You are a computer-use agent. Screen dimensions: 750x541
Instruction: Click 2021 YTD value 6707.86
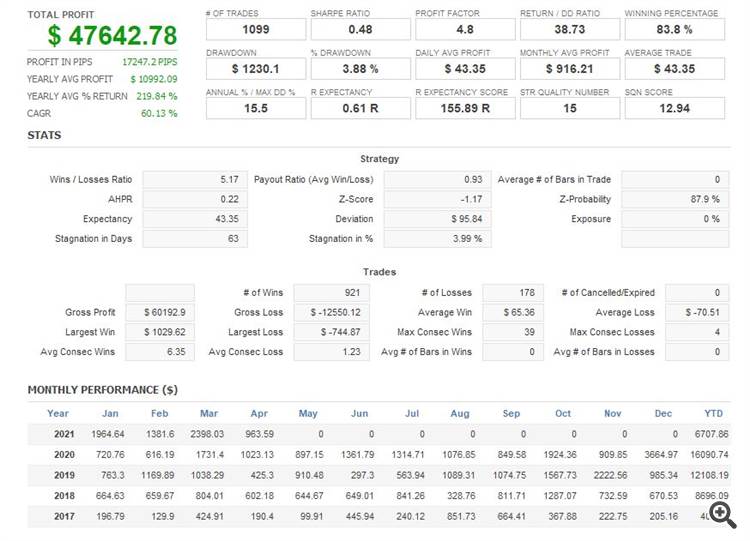coord(712,434)
